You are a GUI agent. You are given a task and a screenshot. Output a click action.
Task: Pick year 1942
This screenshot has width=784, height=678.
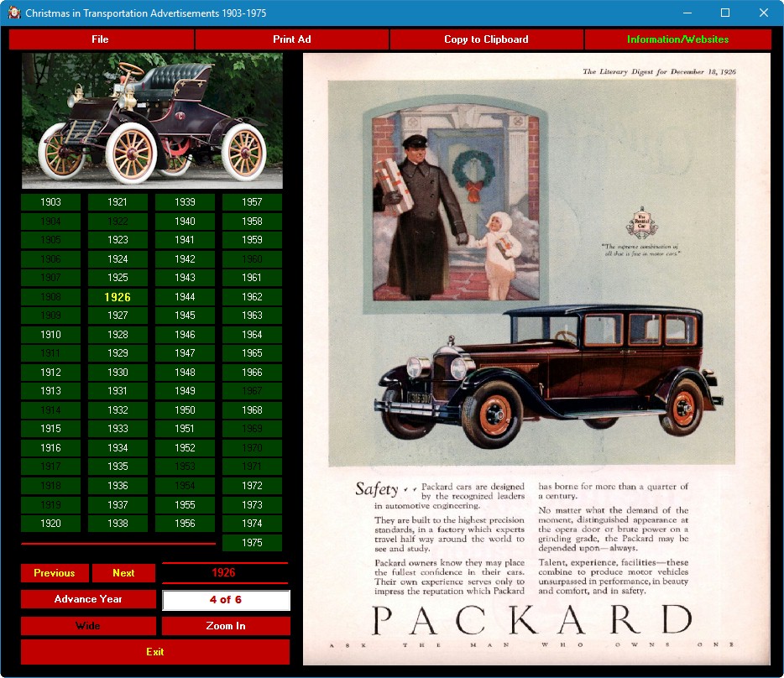(185, 259)
